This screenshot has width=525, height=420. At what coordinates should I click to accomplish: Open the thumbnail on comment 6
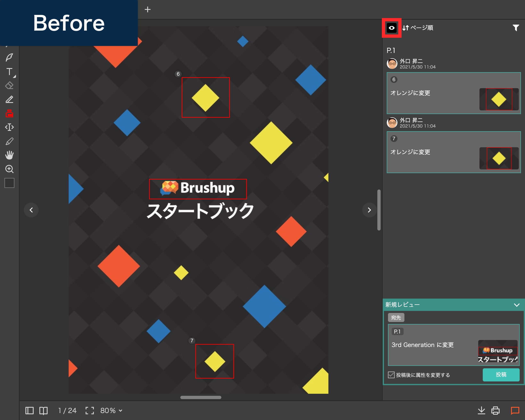pos(499,99)
